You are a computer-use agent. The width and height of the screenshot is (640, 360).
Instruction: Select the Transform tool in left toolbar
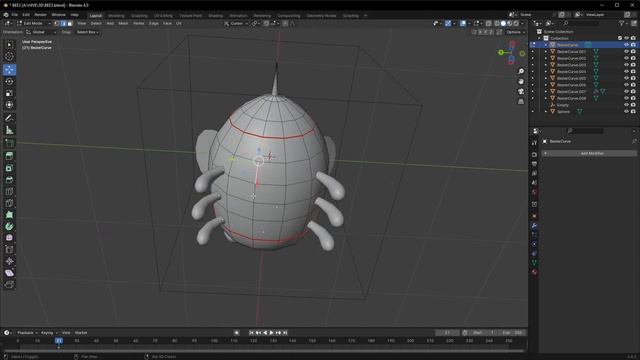pos(9,105)
